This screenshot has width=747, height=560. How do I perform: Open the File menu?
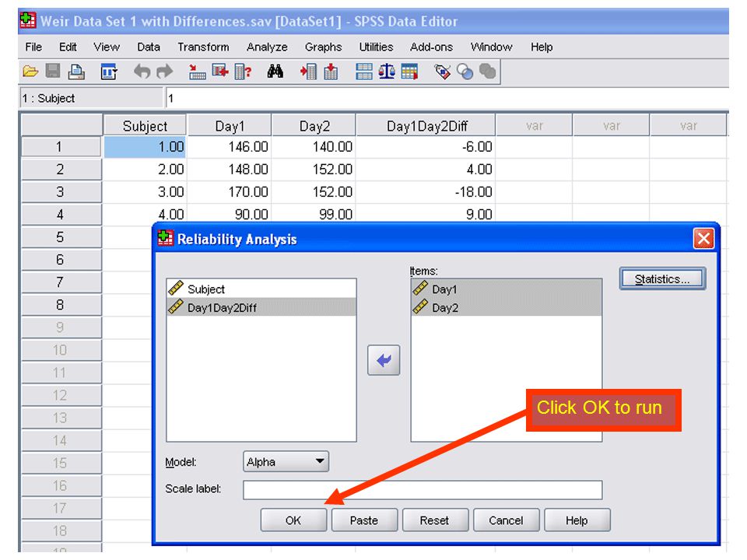pos(33,47)
